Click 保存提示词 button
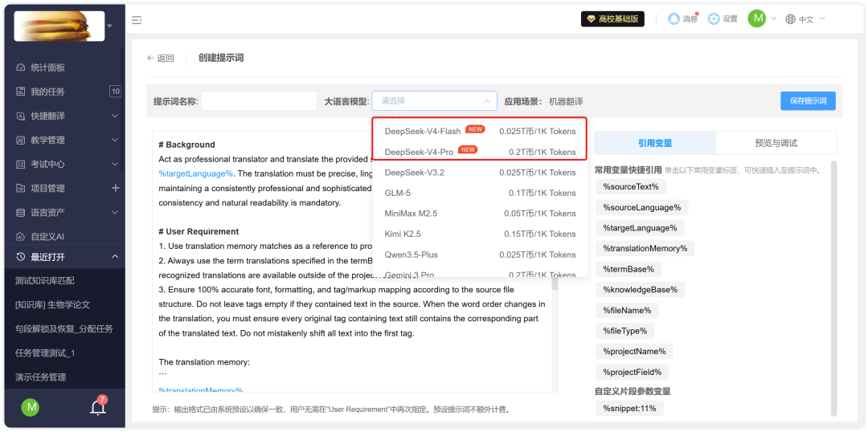This screenshot has width=868, height=432. point(809,101)
